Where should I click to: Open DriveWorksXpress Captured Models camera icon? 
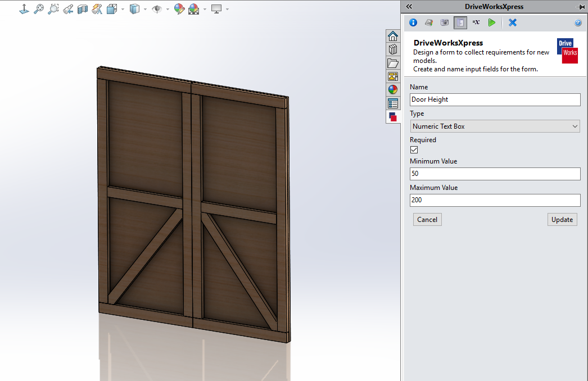click(445, 22)
